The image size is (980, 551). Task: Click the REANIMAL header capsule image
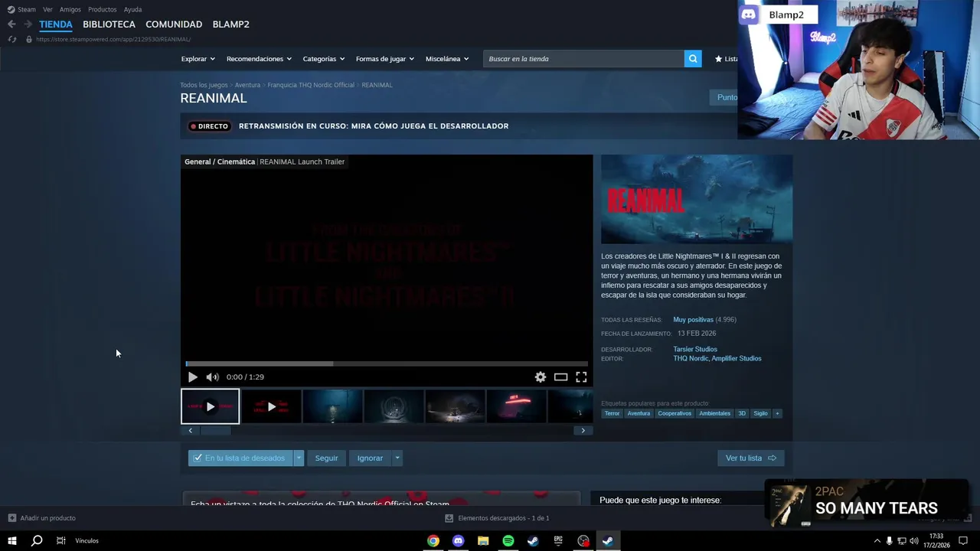(697, 199)
